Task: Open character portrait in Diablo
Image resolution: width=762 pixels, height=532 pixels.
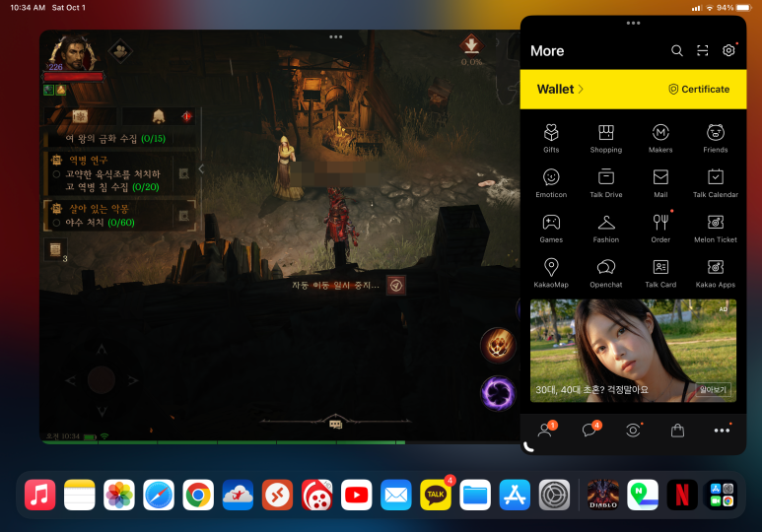Action: 73,52
